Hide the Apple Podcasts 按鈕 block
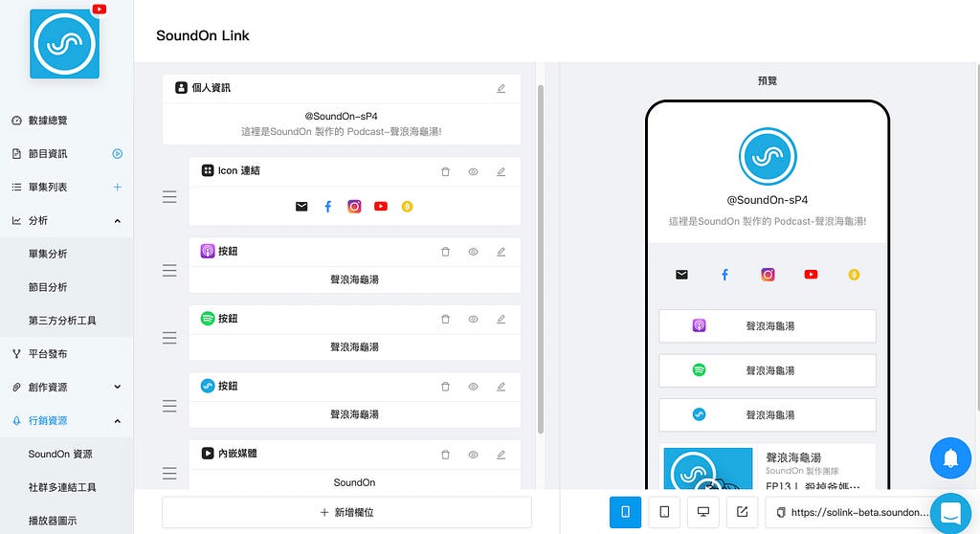 click(x=473, y=252)
